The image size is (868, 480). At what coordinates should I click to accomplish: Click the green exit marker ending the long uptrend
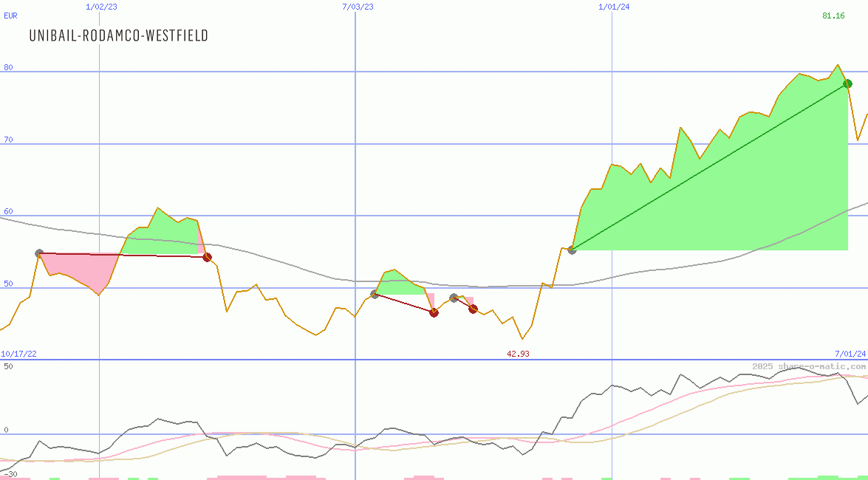pyautogui.click(x=847, y=83)
